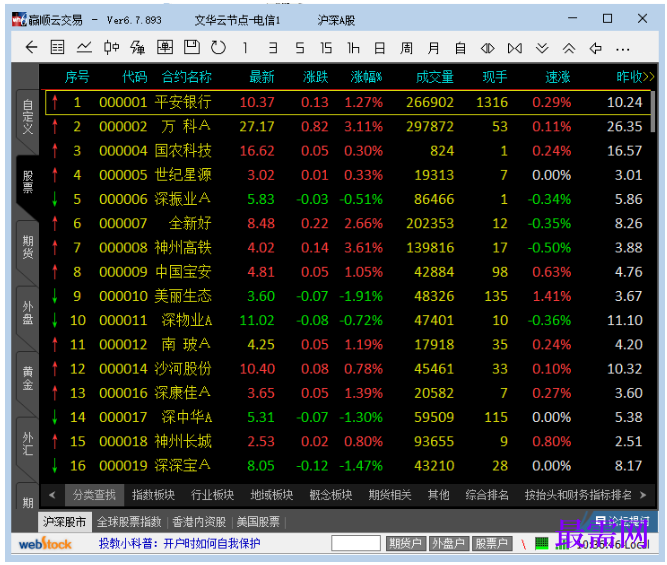667x565 pixels.
Task: Select the 5-minute period button
Action: 300,48
